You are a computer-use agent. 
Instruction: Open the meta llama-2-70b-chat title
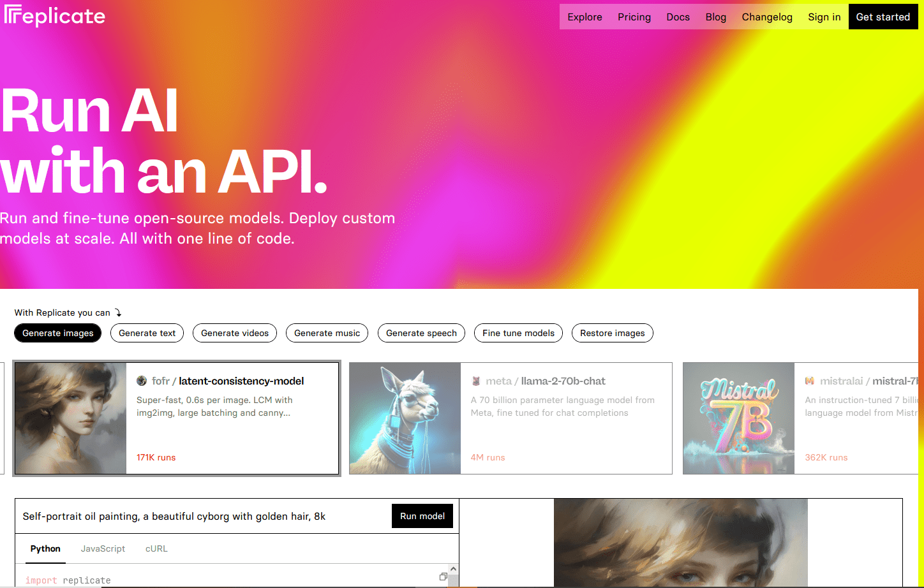546,381
